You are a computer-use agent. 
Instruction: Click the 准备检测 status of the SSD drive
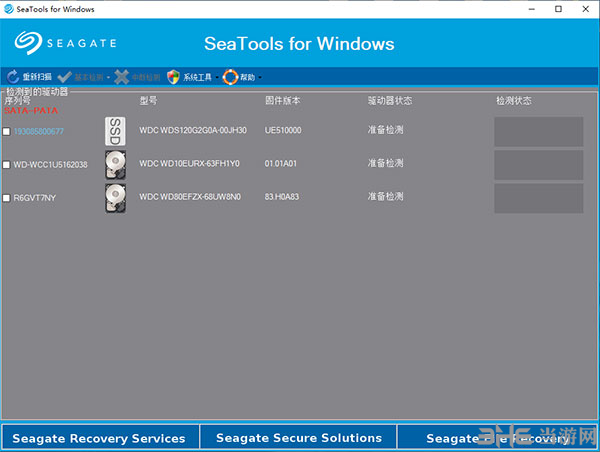(385, 130)
